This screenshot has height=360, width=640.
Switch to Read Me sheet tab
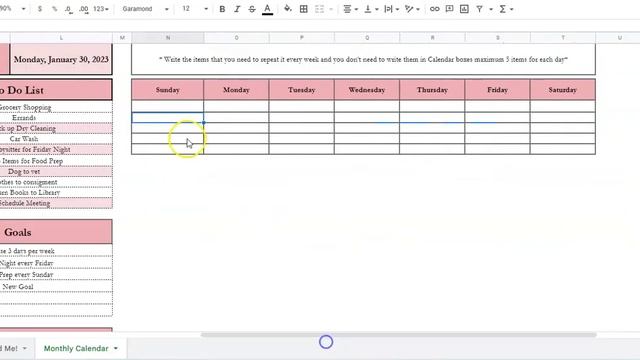tap(9, 348)
